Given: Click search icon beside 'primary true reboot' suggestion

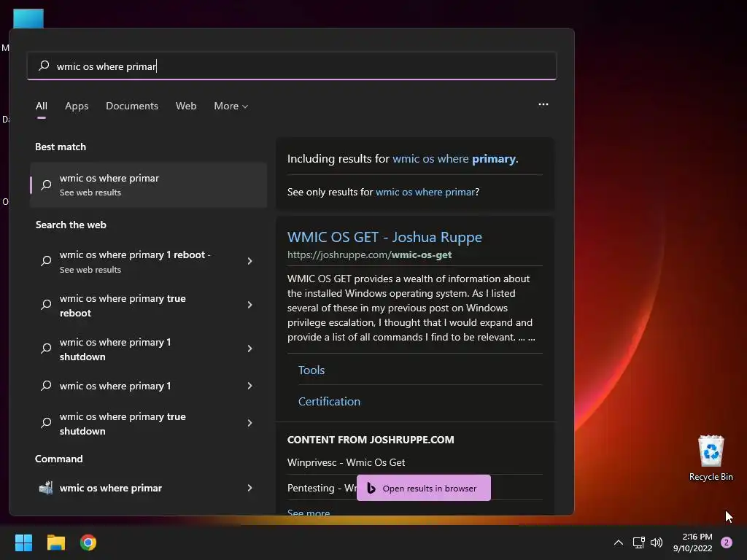Looking at the screenshot, I should [x=46, y=305].
